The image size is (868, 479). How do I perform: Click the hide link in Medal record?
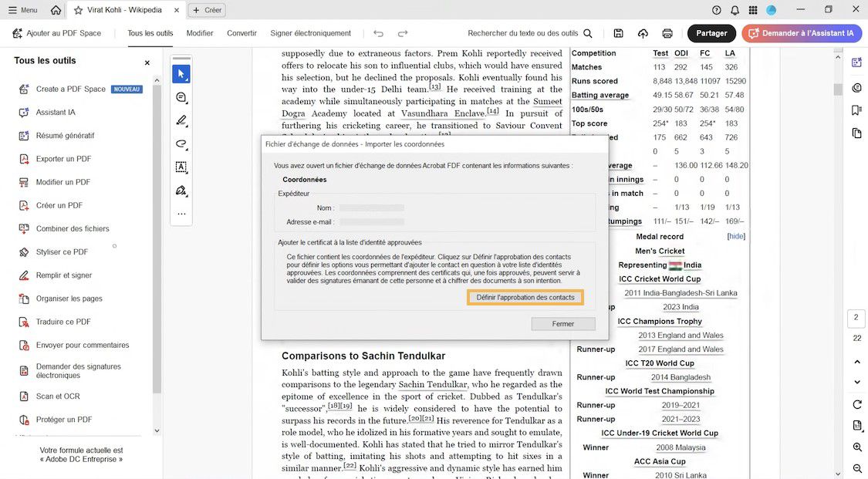tap(736, 236)
